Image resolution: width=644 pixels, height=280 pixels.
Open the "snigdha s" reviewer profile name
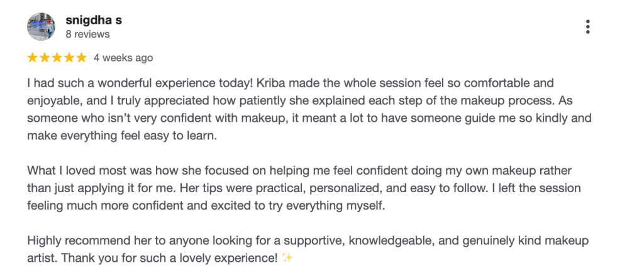coord(94,19)
